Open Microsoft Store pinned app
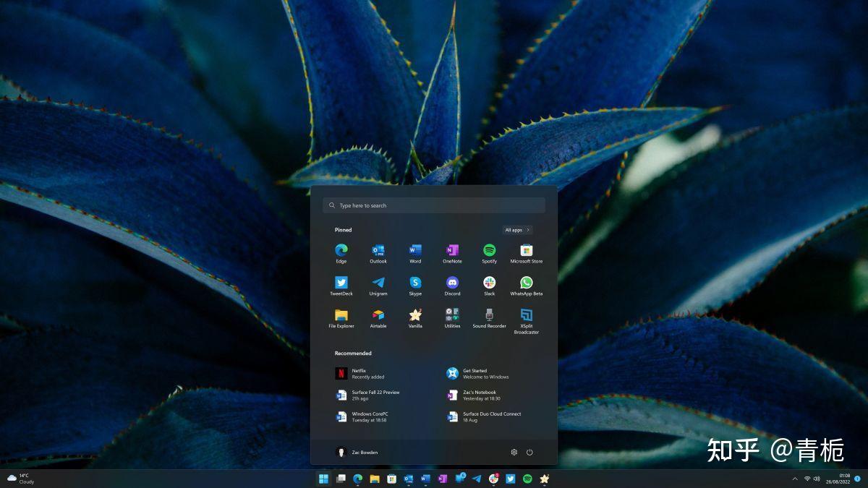The width and height of the screenshot is (868, 488). [527, 253]
